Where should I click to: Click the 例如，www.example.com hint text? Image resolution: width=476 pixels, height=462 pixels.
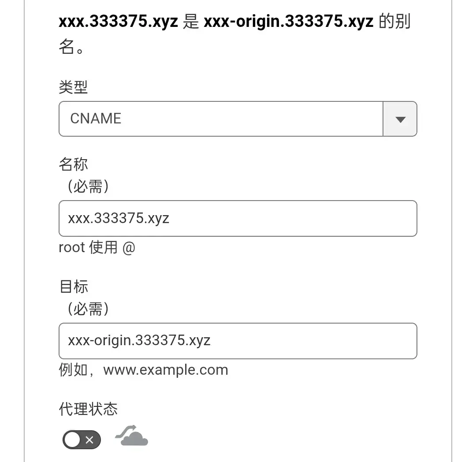[143, 370]
